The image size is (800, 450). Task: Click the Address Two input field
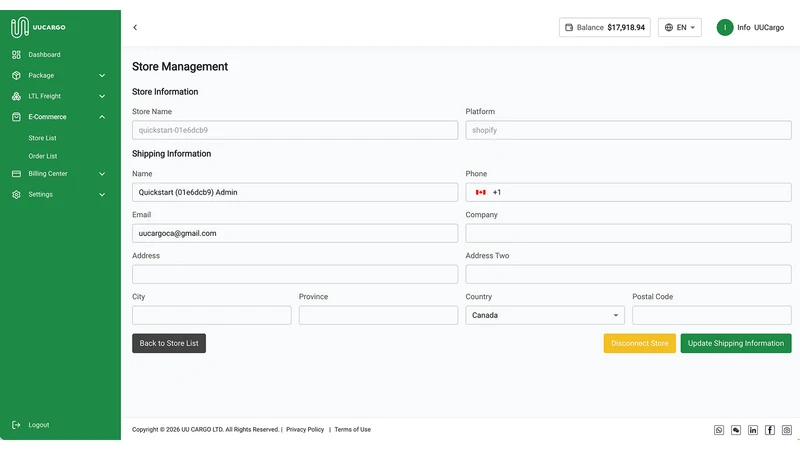[629, 274]
